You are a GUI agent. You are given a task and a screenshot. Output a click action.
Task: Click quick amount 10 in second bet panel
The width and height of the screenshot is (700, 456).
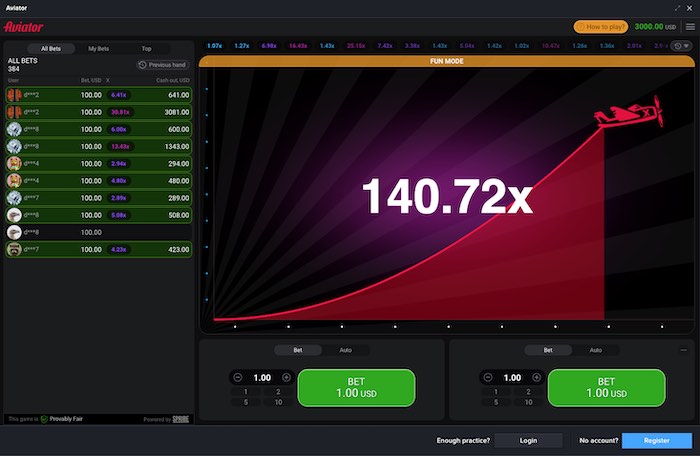click(528, 402)
